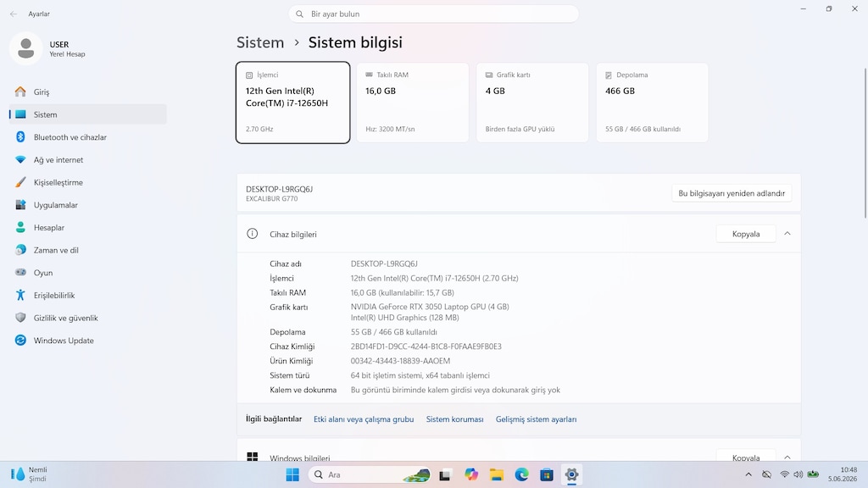The height and width of the screenshot is (488, 868).
Task: Click the Hesaplar person icon
Action: [x=20, y=227]
